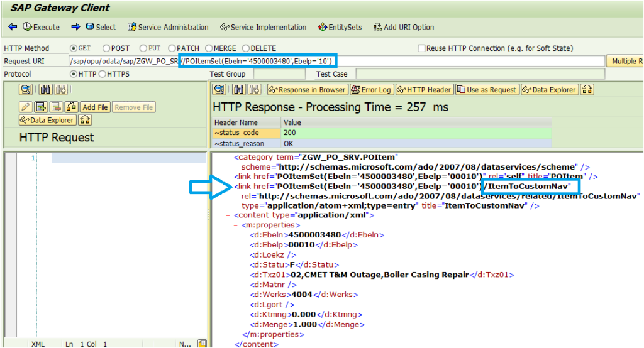Click the icon at right of editor status bar
The image size is (644, 348).
(x=202, y=344)
